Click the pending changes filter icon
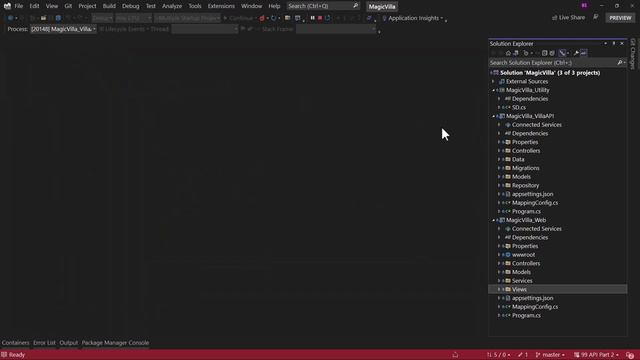 pos(526,53)
